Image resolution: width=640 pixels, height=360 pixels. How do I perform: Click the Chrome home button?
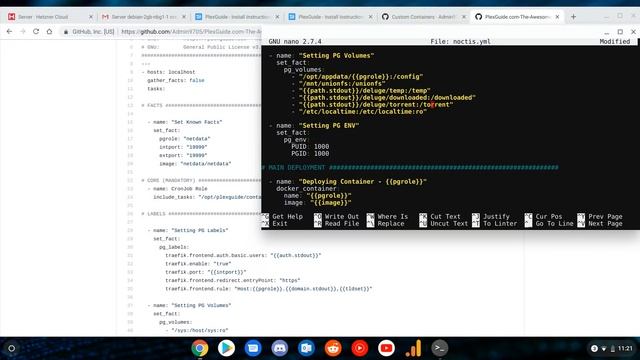pyautogui.click(x=49, y=31)
